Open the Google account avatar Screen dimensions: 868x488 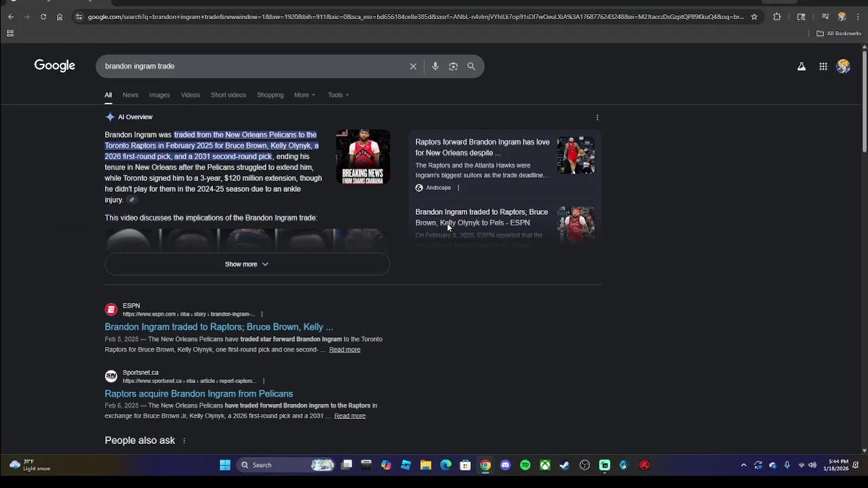(844, 66)
